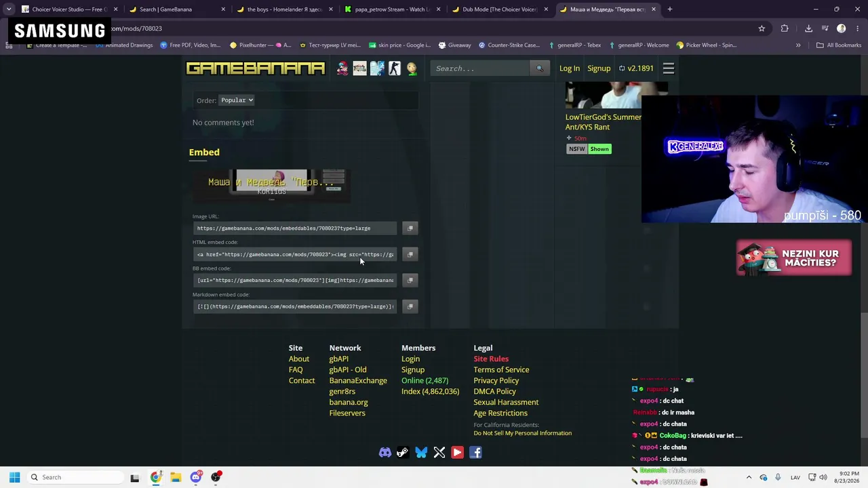This screenshot has height=488, width=868.
Task: Click the search magnifier button in GameBanana header
Action: [x=540, y=68]
